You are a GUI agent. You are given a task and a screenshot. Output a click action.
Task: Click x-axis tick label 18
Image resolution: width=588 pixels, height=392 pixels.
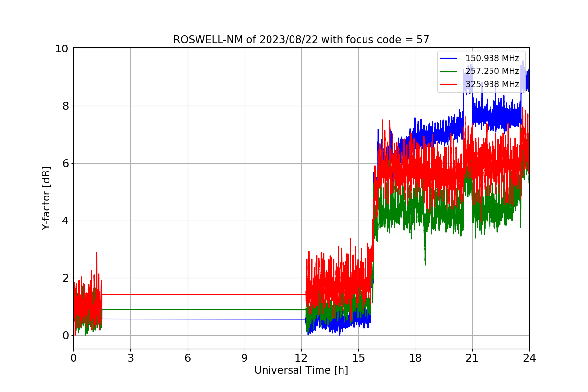[x=416, y=358]
